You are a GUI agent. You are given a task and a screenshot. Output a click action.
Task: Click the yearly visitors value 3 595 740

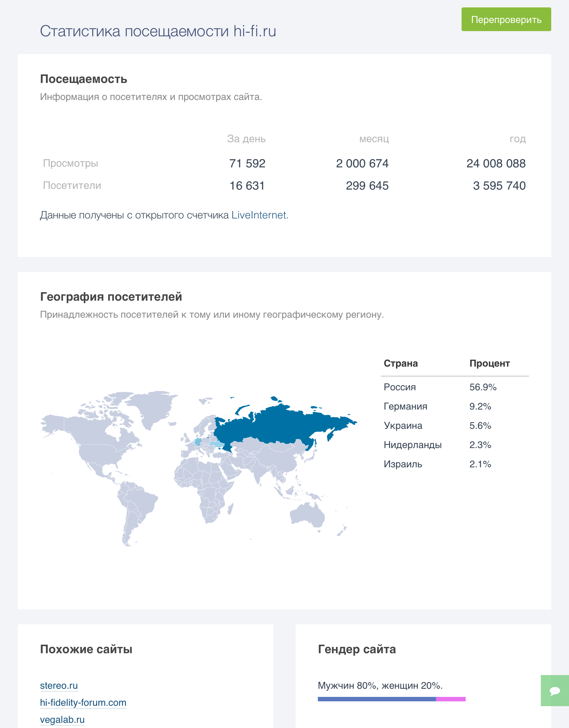coord(499,186)
